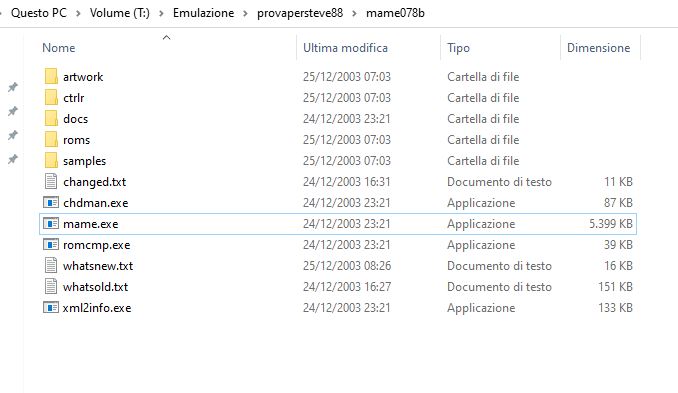Select the whatsnew.txt document icon
Viewport: 678px width, 393px height.
click(x=51, y=265)
